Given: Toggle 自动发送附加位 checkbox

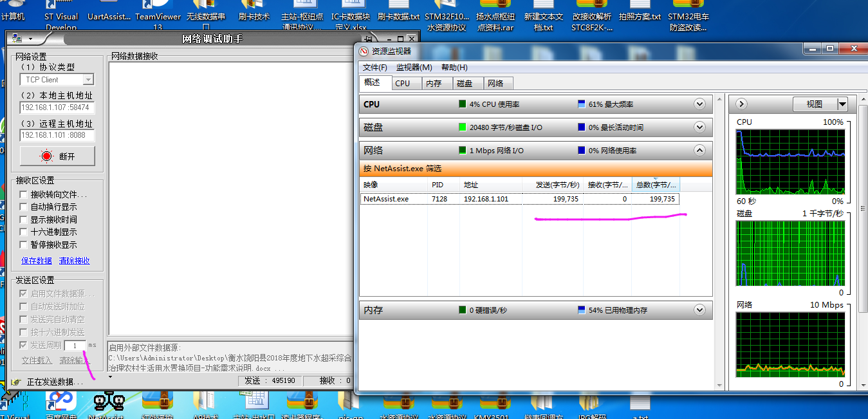Looking at the screenshot, I should coord(24,307).
